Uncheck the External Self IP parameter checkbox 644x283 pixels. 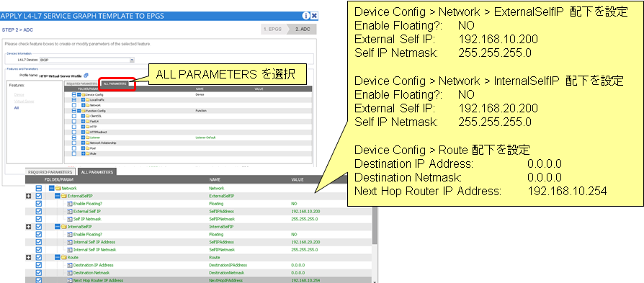(x=39, y=212)
